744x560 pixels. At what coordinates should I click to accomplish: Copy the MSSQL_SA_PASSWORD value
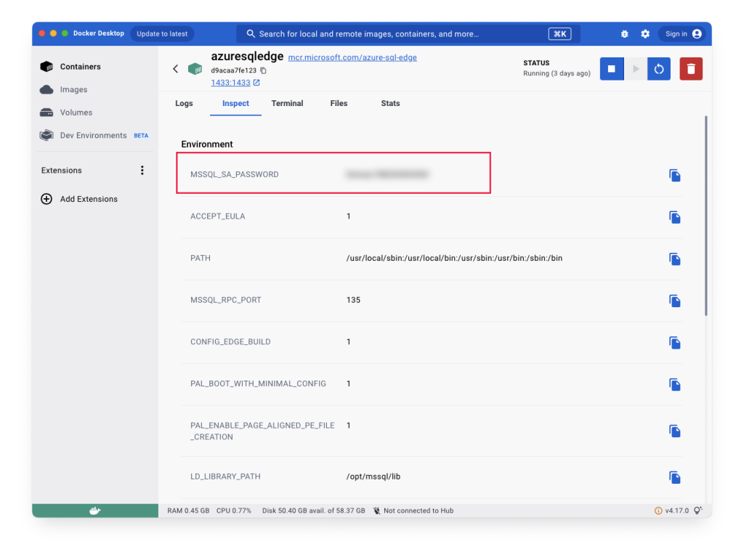[675, 176]
